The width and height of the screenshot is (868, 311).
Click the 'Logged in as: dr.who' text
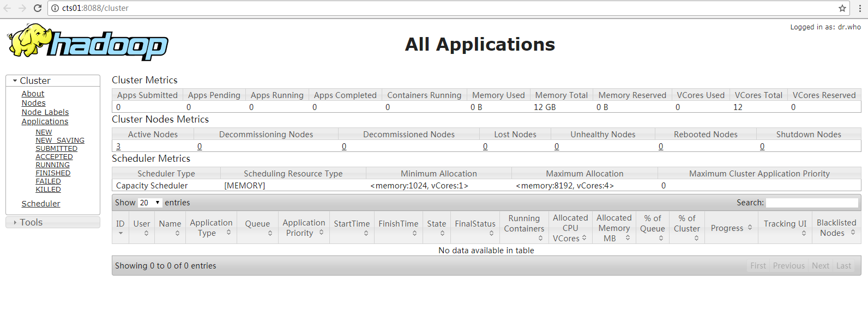(x=825, y=27)
